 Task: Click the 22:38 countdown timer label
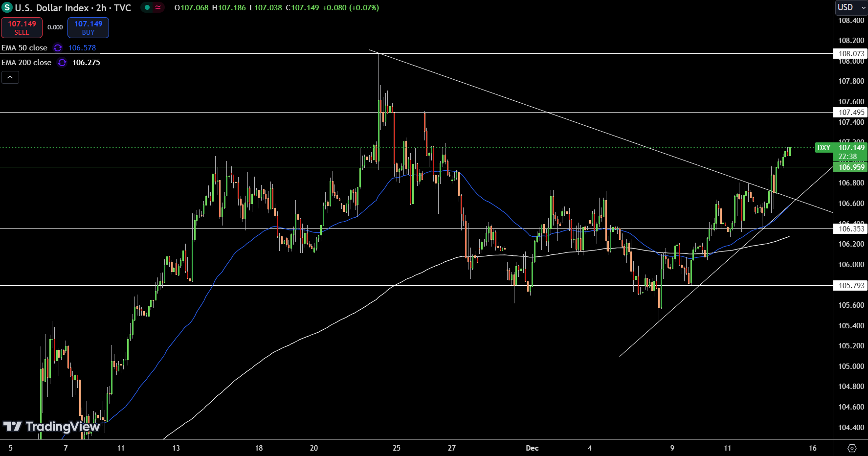[847, 157]
